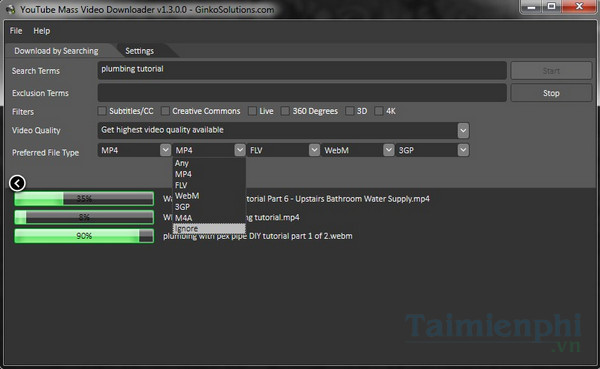Expand the first MP4 file type dropdown
Screen dimensions: 600x369
tap(165, 150)
